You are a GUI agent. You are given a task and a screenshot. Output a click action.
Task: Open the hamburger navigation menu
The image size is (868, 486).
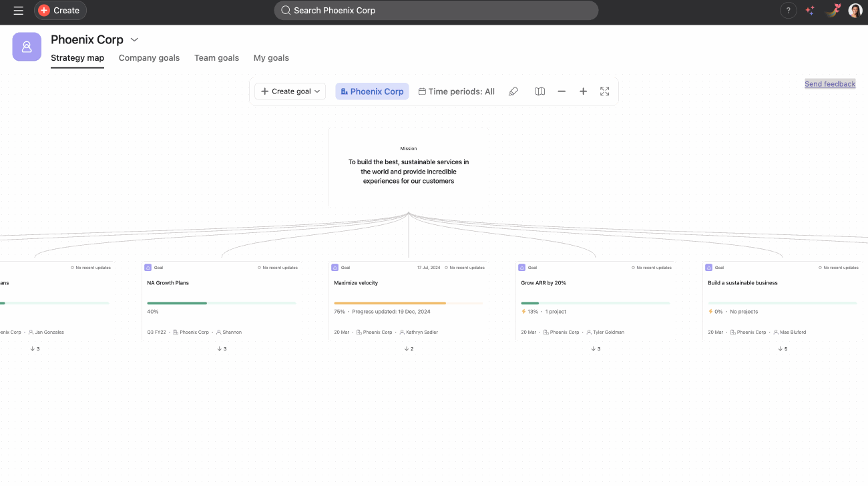click(x=19, y=11)
